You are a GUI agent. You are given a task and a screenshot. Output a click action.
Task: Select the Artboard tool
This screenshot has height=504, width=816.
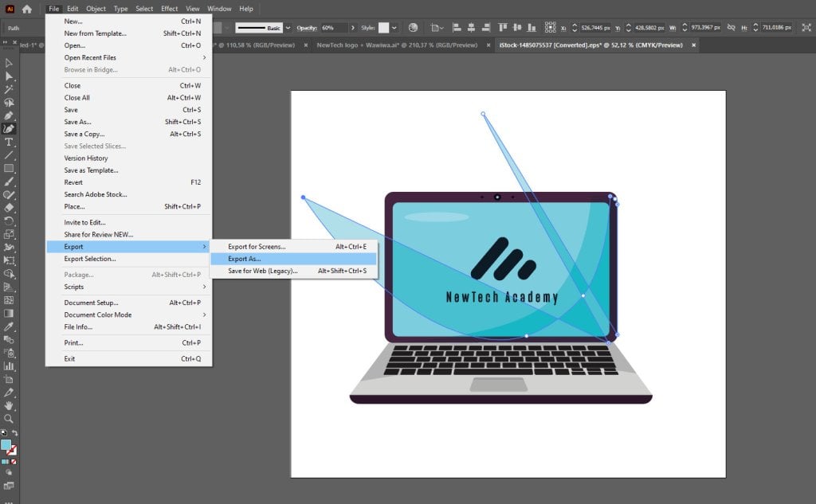[9, 379]
